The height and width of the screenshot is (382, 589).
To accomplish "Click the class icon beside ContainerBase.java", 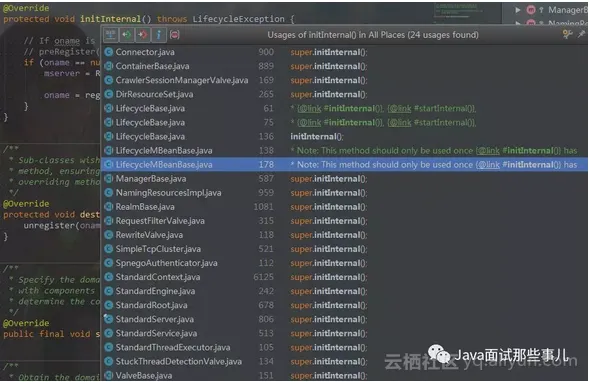I will click(x=109, y=66).
